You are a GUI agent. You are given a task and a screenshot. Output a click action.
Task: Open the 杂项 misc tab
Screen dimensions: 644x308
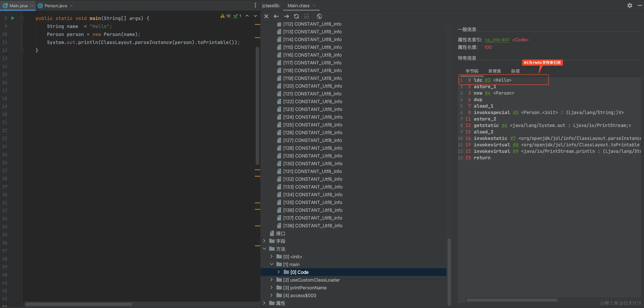pyautogui.click(x=515, y=71)
